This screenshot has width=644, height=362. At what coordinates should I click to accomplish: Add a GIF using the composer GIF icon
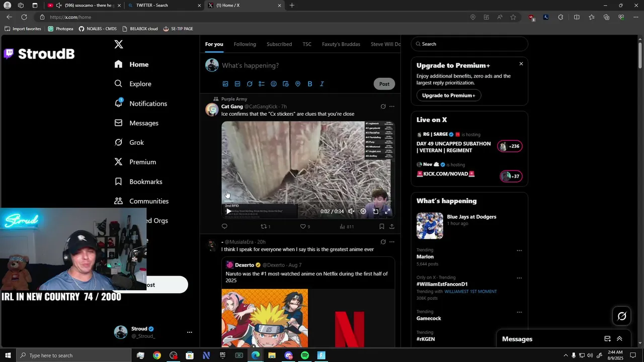(237, 84)
